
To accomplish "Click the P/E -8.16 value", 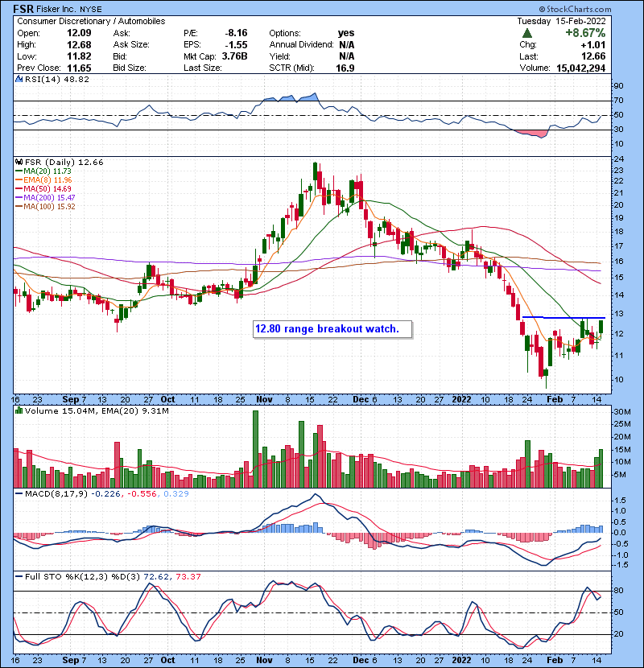I will 236,33.
